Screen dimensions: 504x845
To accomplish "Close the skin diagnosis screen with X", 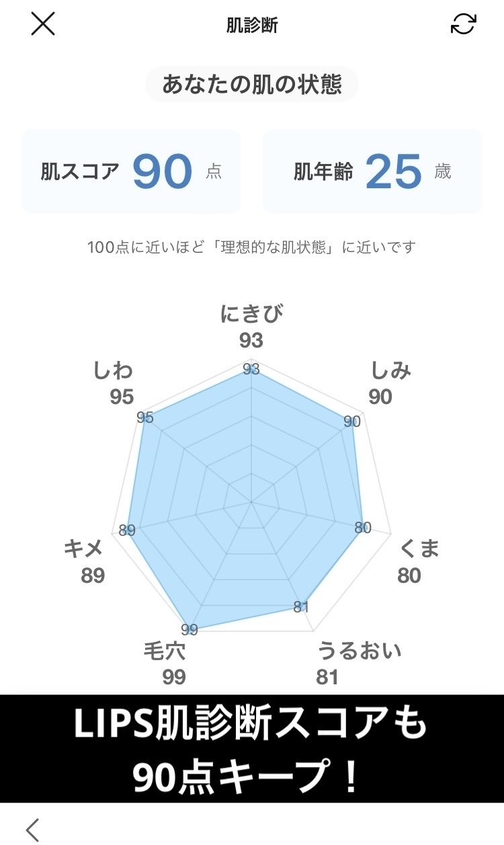I will click(43, 24).
